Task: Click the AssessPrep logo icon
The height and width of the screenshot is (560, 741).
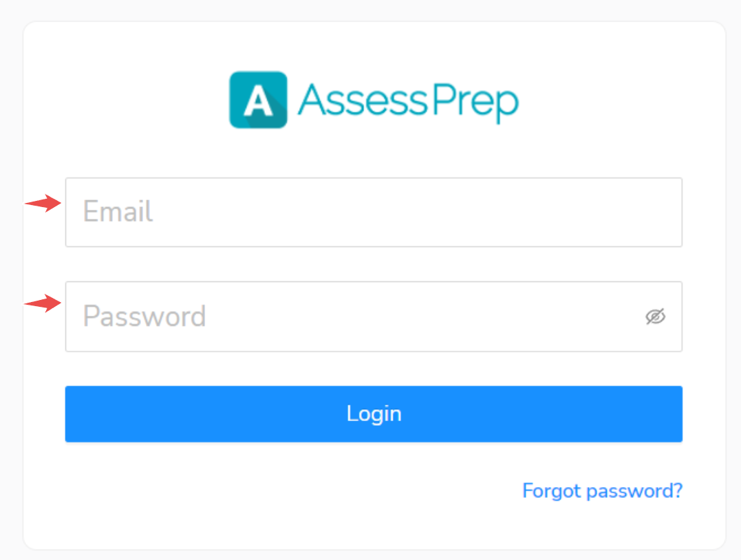Action: [x=258, y=100]
